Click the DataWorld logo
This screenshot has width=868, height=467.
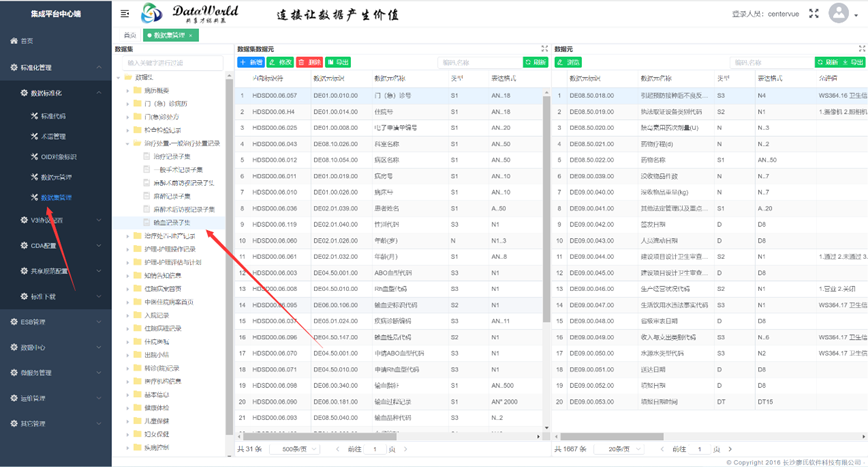190,13
